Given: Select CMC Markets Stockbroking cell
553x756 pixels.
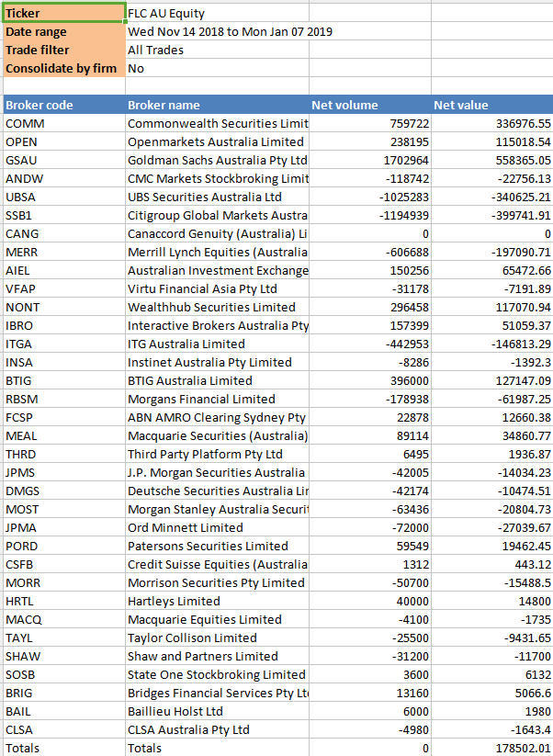Looking at the screenshot, I should [217, 178].
